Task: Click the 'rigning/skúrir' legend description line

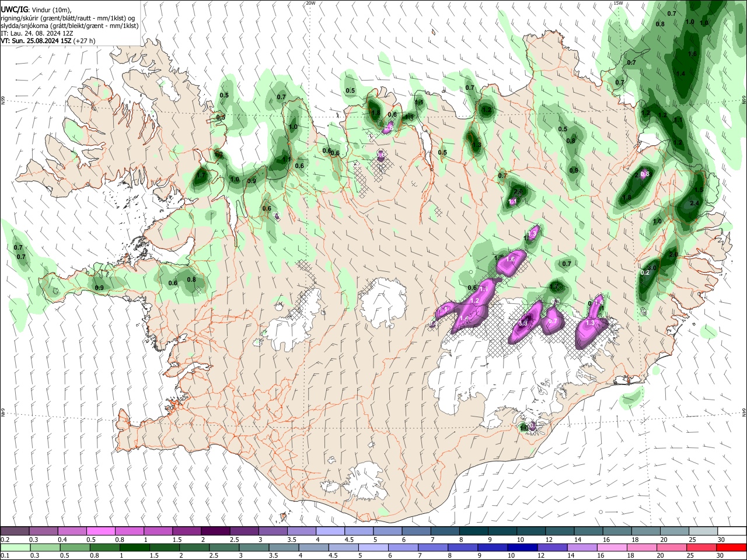Action: [x=68, y=18]
